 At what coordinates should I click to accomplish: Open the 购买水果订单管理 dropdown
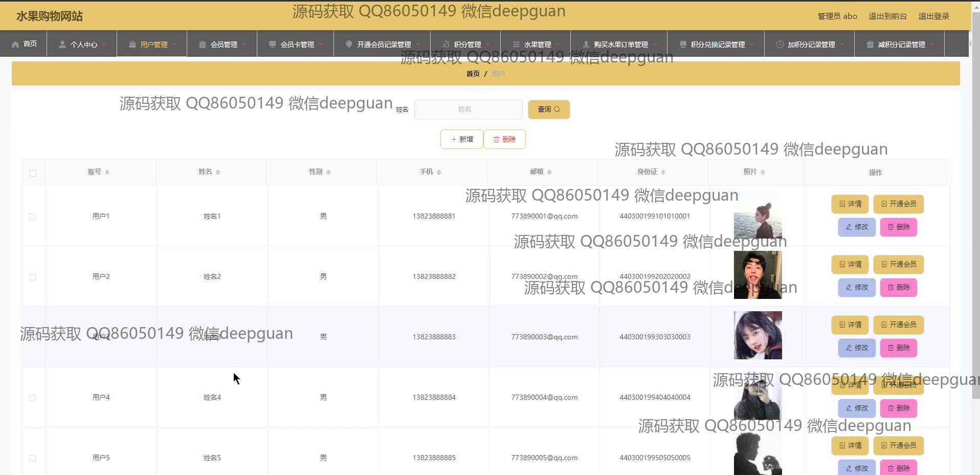click(620, 45)
